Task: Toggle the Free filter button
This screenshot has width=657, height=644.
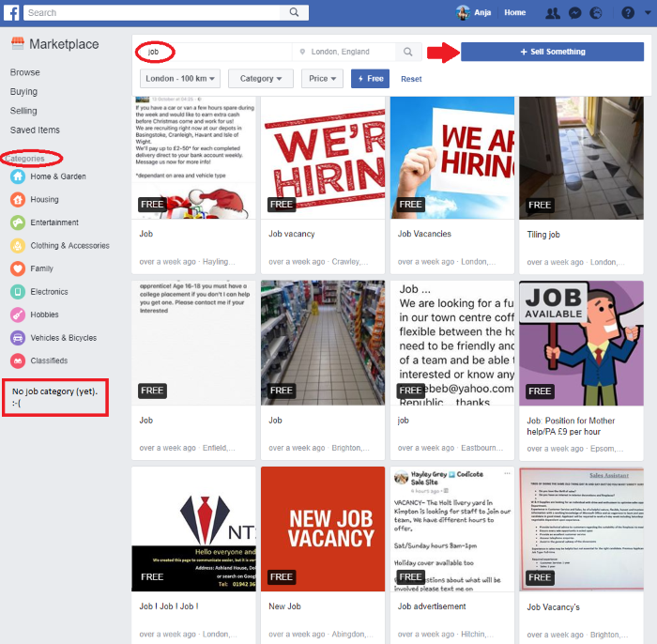Action: tap(370, 79)
